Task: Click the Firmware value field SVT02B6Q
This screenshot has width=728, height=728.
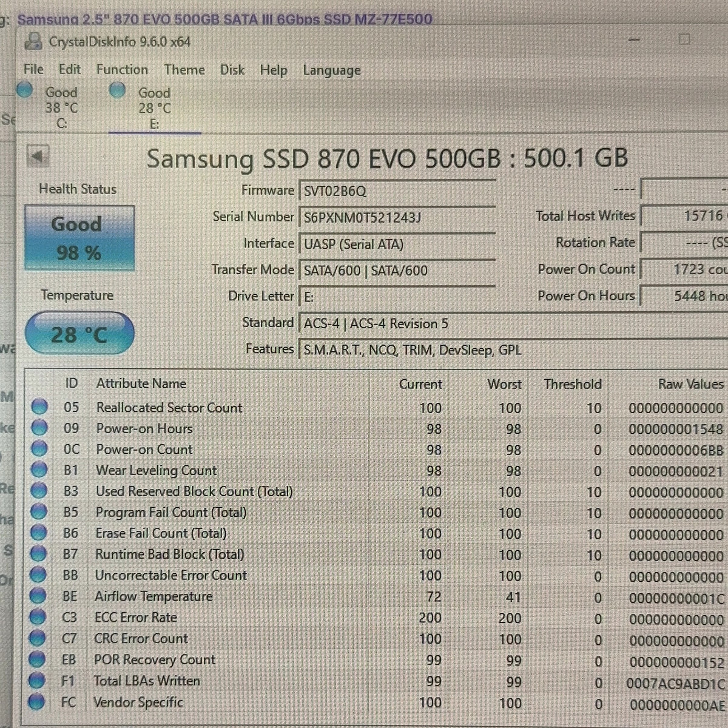Action: [397, 190]
